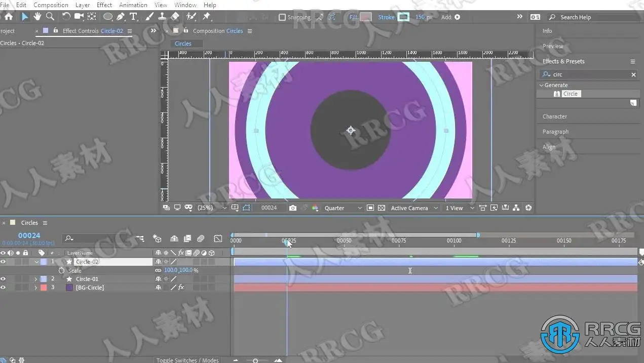This screenshot has width=644, height=363.
Task: Click Create new animation preset icon
Action: click(x=633, y=103)
